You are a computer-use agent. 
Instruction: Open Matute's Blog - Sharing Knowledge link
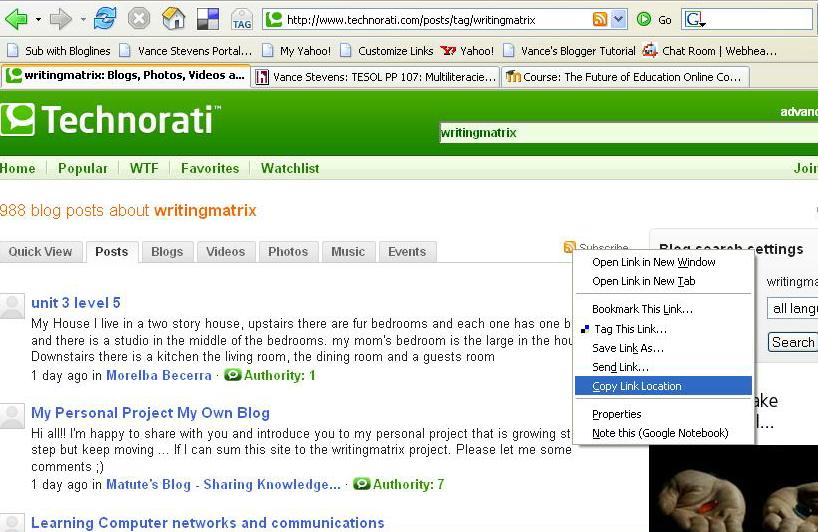[x=223, y=485]
